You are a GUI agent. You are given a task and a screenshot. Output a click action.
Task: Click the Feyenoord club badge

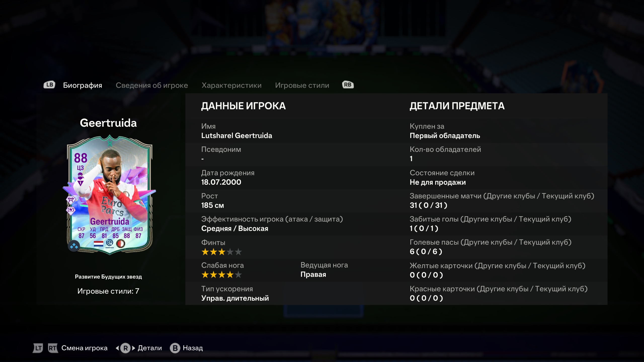(x=121, y=244)
